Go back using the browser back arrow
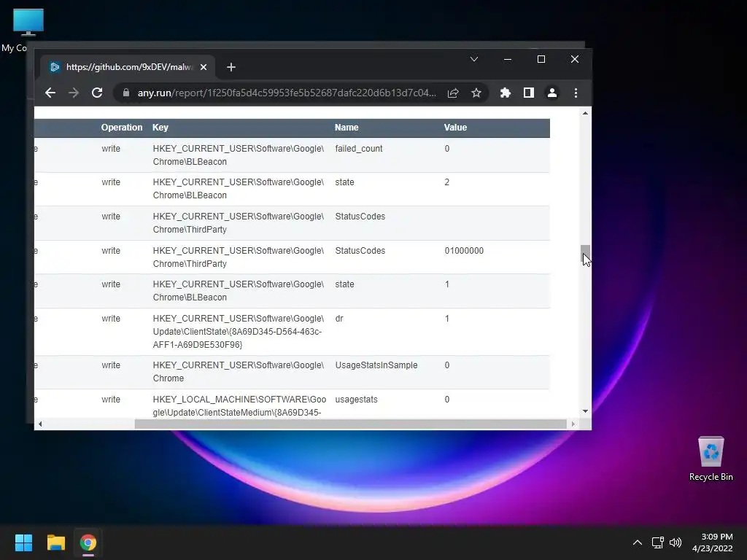The width and height of the screenshot is (747, 560). click(50, 93)
